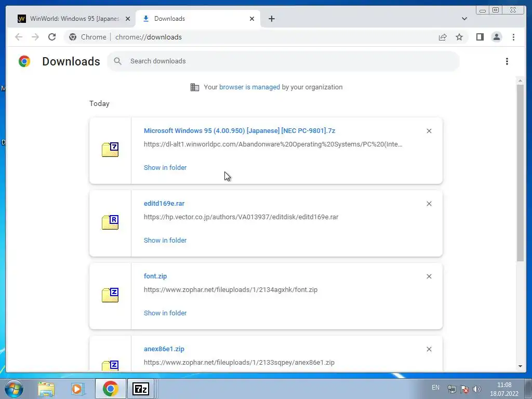Open the side panel icon
532x399 pixels.
pyautogui.click(x=480, y=37)
